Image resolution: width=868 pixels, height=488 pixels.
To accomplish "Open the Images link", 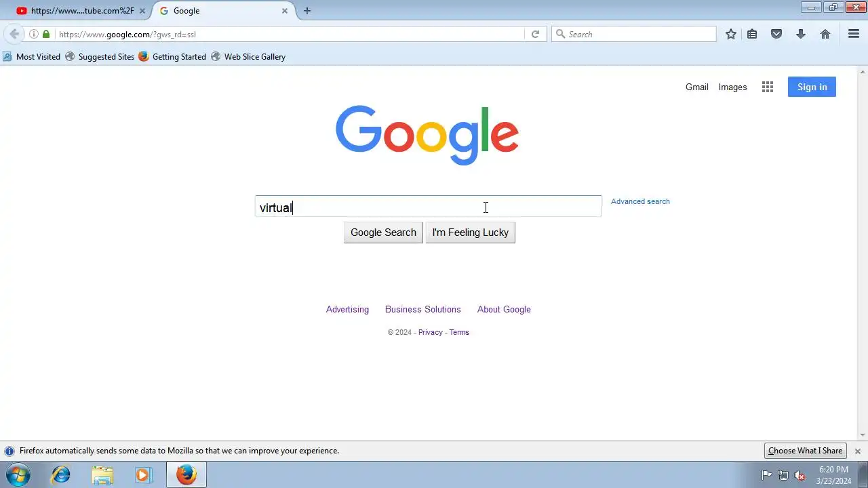I will [732, 87].
